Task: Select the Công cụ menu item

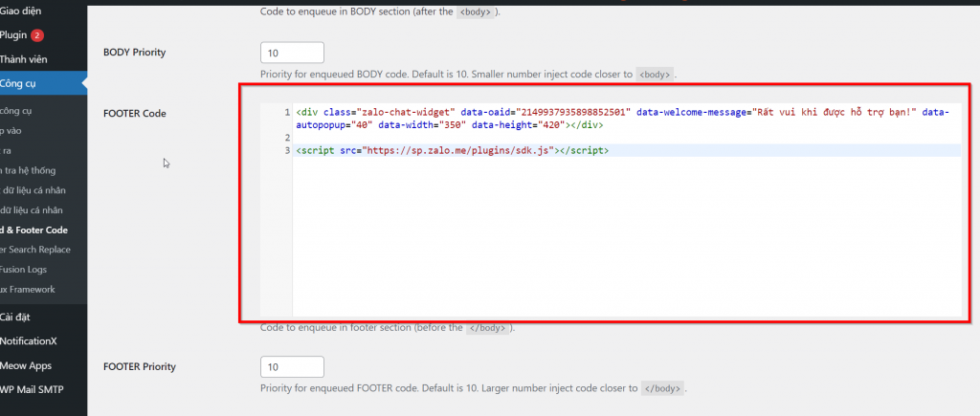Action: point(42,84)
